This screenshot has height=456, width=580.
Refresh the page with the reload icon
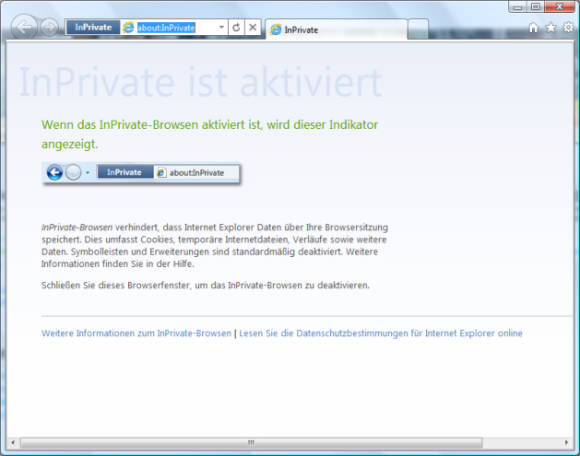point(236,27)
